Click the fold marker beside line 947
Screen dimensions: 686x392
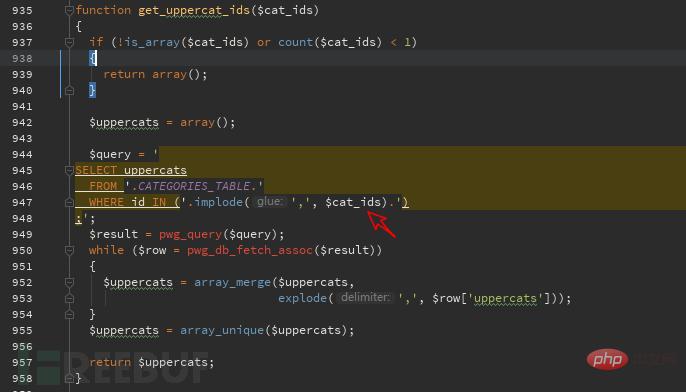[x=69, y=202]
